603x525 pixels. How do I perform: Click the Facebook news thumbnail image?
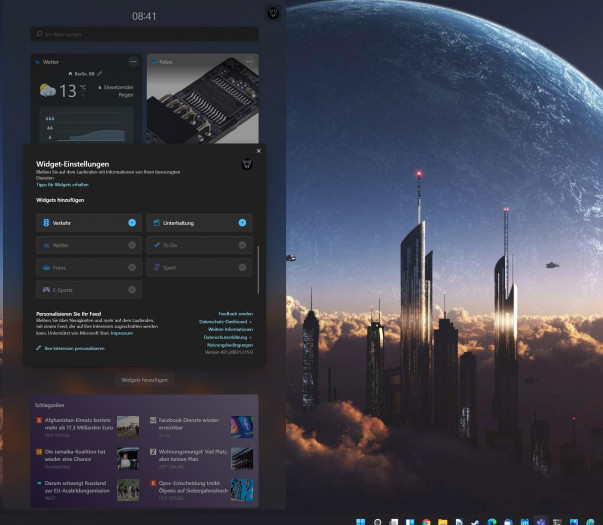click(242, 427)
